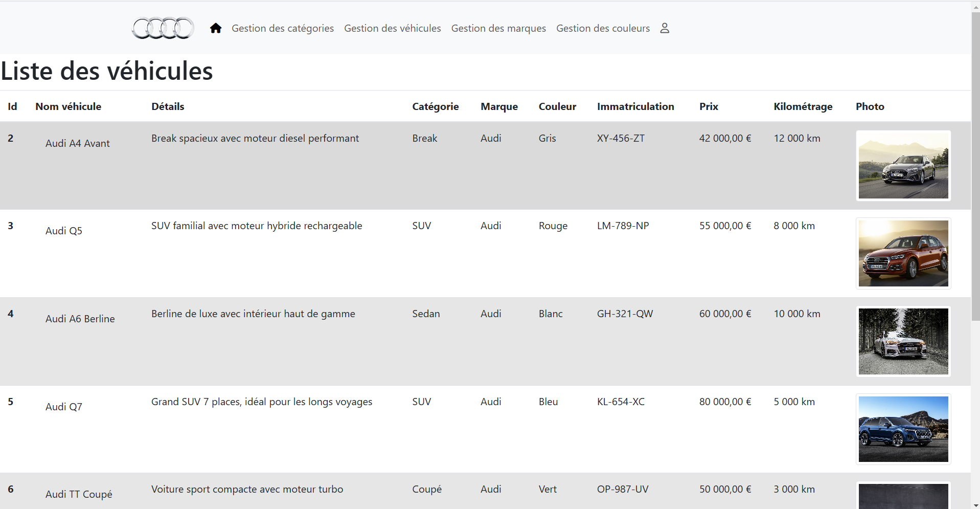Navigate to Gestion des marques

point(498,28)
